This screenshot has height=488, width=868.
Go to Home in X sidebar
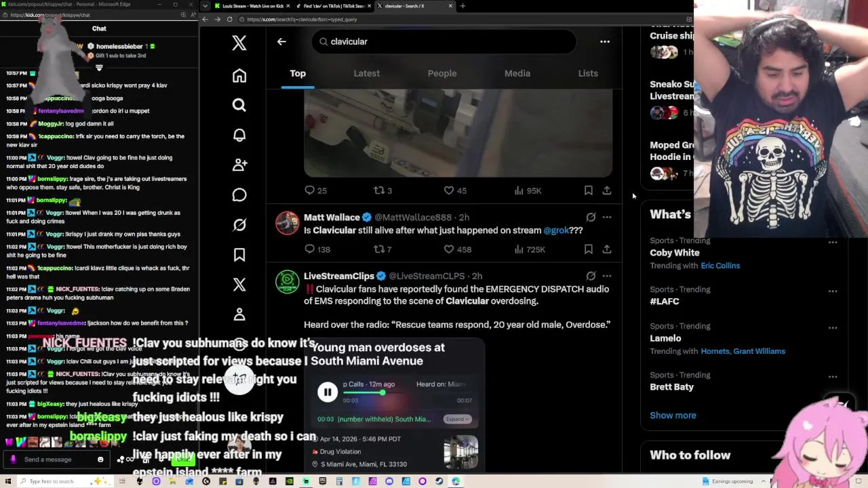239,76
